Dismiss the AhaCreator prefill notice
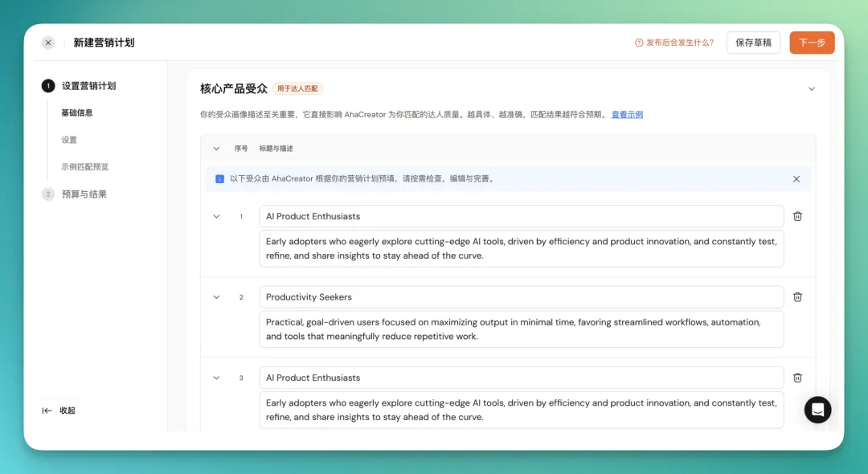Image resolution: width=868 pixels, height=474 pixels. point(796,178)
